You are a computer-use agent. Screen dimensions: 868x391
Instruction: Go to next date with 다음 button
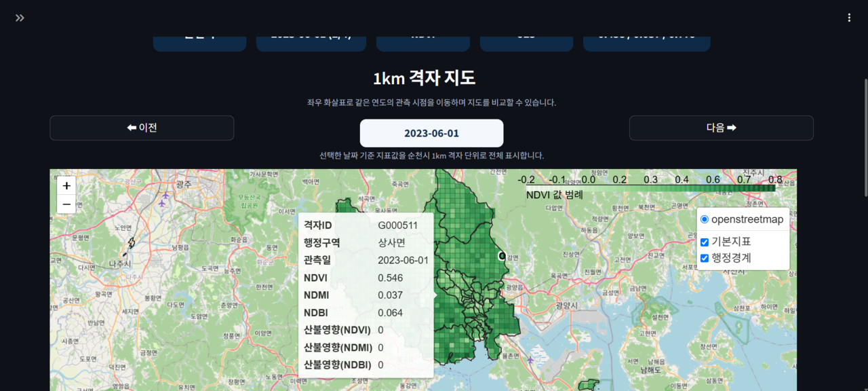pos(722,128)
